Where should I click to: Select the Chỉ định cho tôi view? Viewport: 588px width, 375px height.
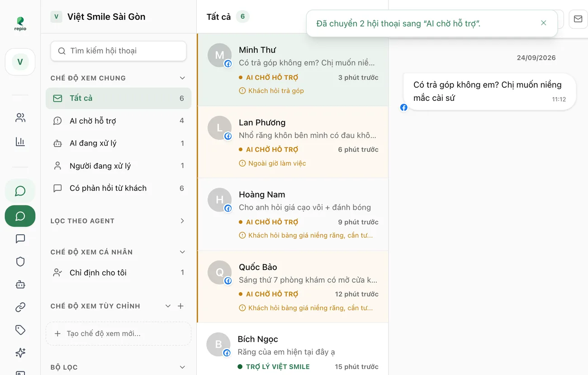click(x=119, y=273)
